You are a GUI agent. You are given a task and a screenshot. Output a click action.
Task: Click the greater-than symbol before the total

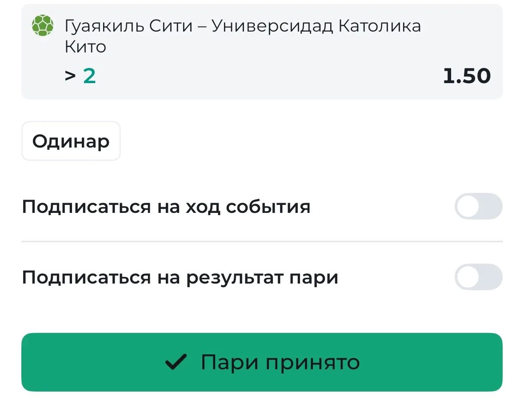click(x=70, y=76)
